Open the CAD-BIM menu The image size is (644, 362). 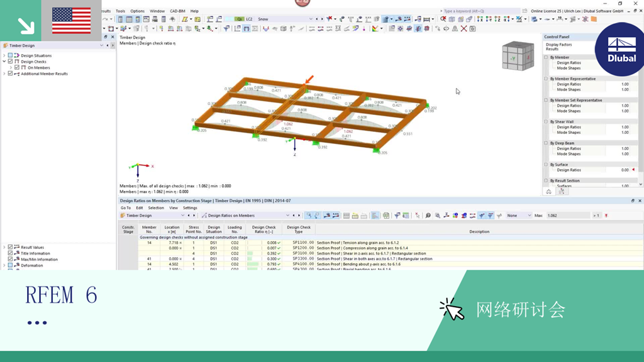click(177, 11)
